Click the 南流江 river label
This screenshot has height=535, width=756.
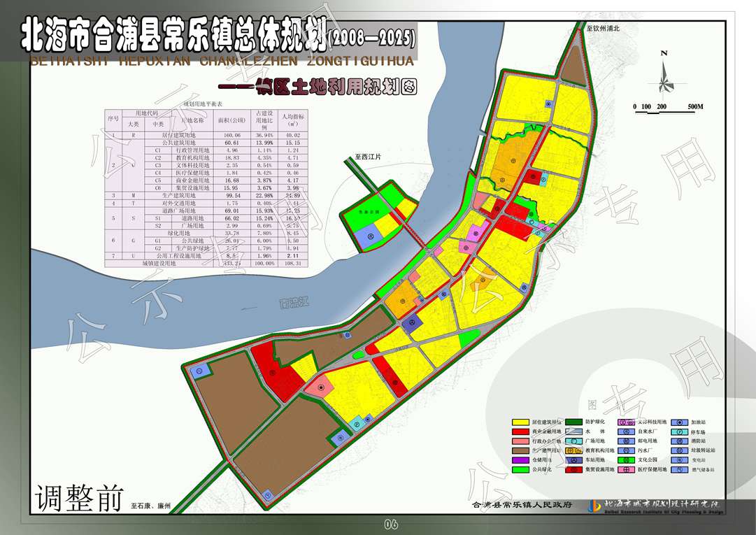click(294, 304)
